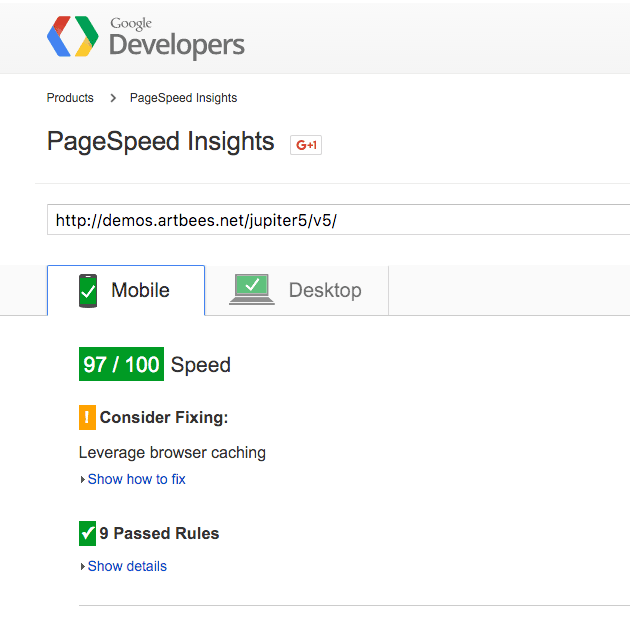The width and height of the screenshot is (630, 623).
Task: Click the PageSpeed Insights page heading
Action: point(161,142)
